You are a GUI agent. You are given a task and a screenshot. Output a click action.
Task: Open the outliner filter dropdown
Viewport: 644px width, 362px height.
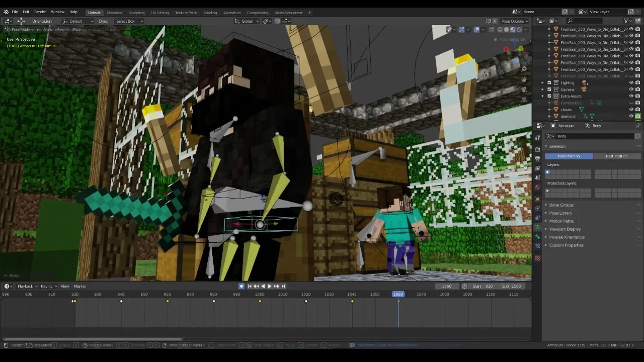tap(628, 21)
